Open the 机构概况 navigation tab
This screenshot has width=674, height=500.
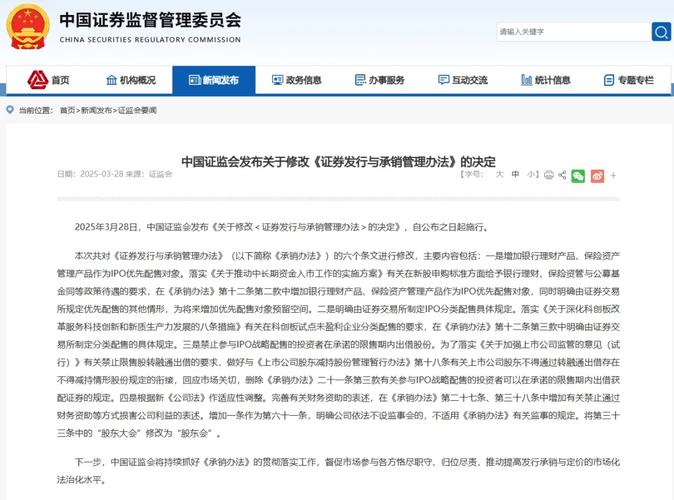pos(131,80)
